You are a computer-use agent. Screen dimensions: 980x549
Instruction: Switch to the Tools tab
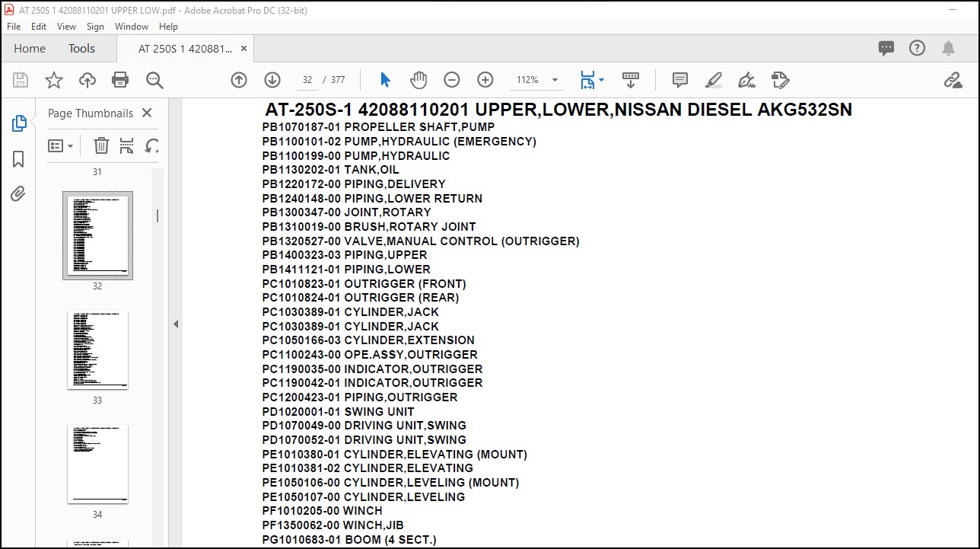(x=81, y=49)
